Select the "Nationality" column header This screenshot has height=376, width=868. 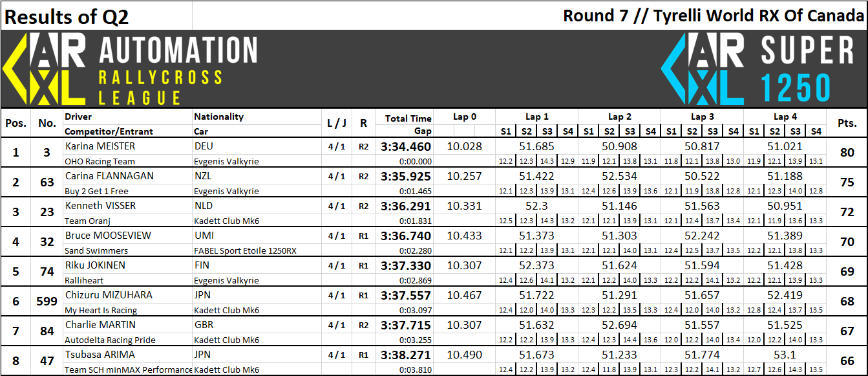[x=219, y=116]
